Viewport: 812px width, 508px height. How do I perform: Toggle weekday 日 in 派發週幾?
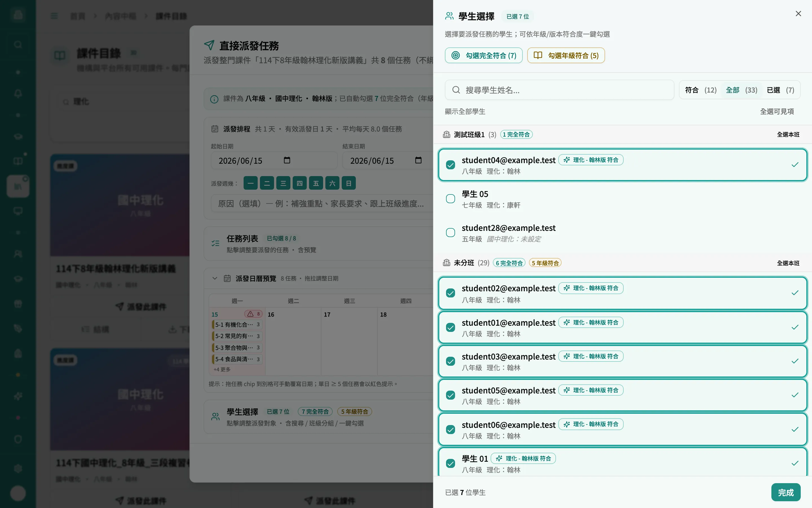348,183
